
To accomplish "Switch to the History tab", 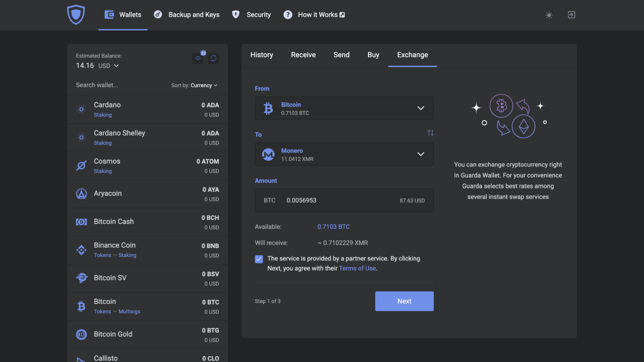I will pyautogui.click(x=261, y=55).
